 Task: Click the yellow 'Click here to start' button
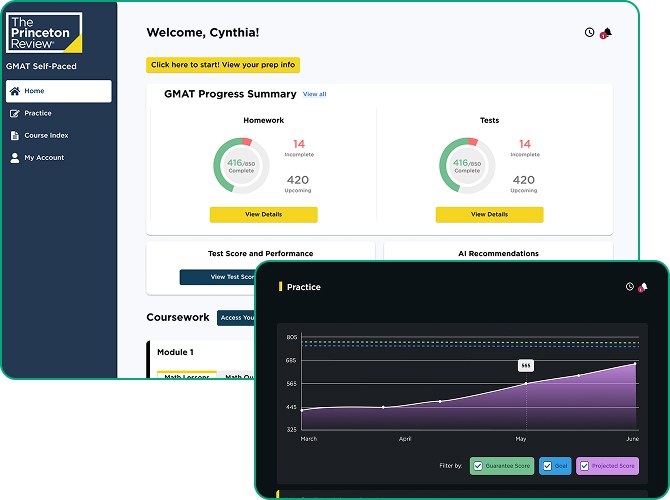point(222,65)
